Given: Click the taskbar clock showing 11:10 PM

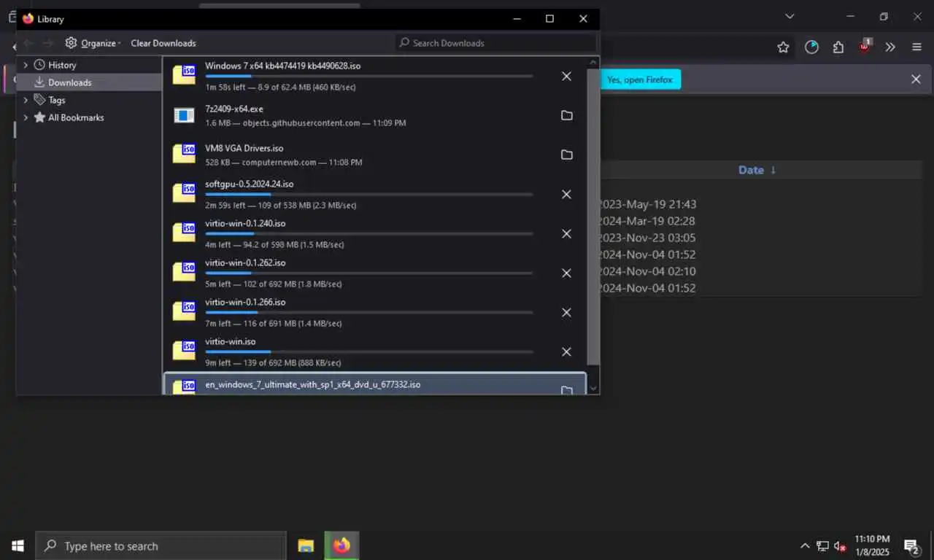Looking at the screenshot, I should click(873, 545).
